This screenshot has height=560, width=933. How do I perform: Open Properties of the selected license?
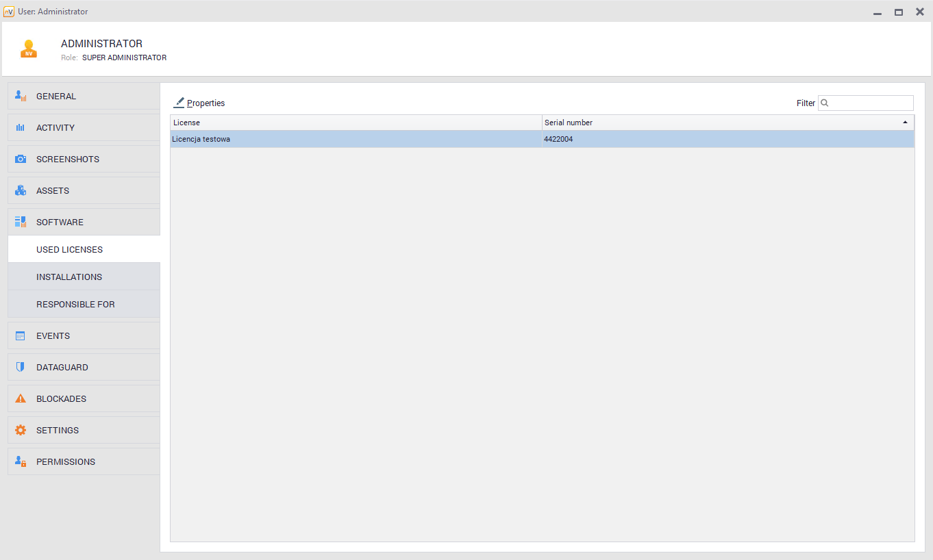pos(199,103)
